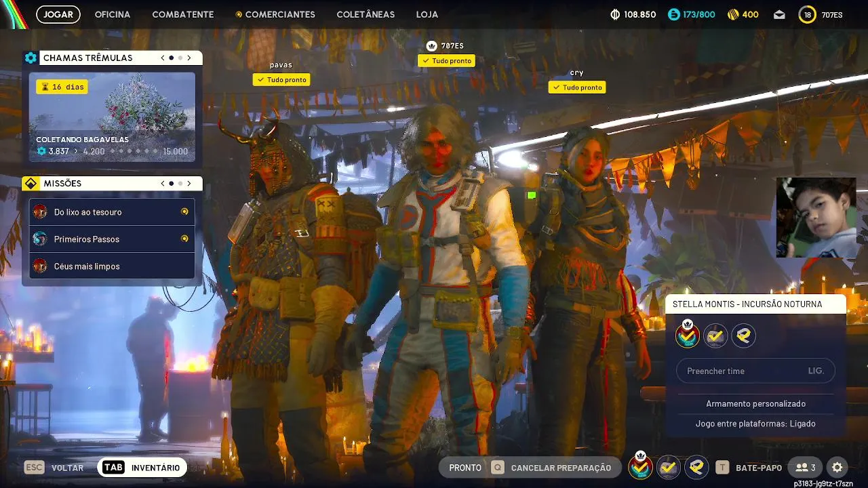The height and width of the screenshot is (488, 868).
Task: Open the LOJA tab
Action: tap(427, 14)
